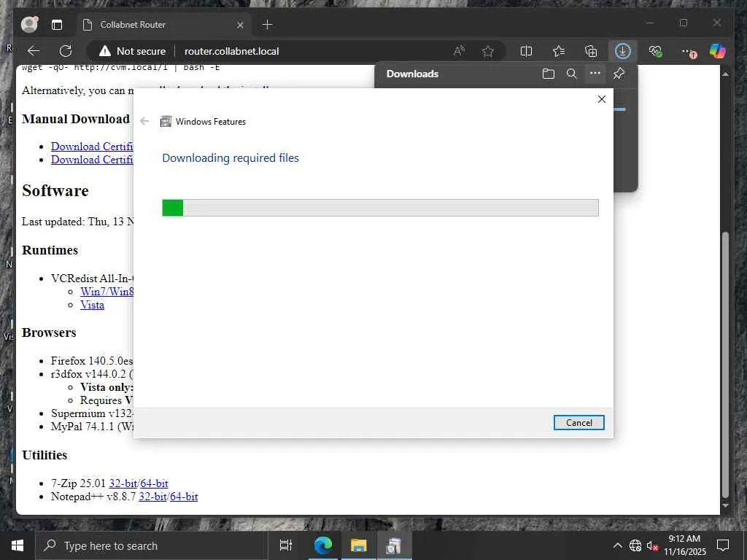The height and width of the screenshot is (560, 747).
Task: Close the Windows Features dialog
Action: pyautogui.click(x=602, y=99)
